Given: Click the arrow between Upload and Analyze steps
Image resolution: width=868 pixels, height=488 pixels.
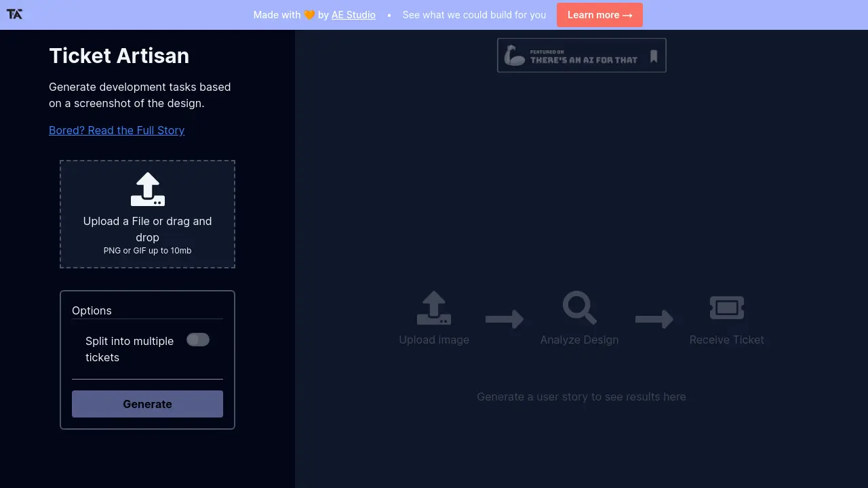Looking at the screenshot, I should [x=505, y=319].
